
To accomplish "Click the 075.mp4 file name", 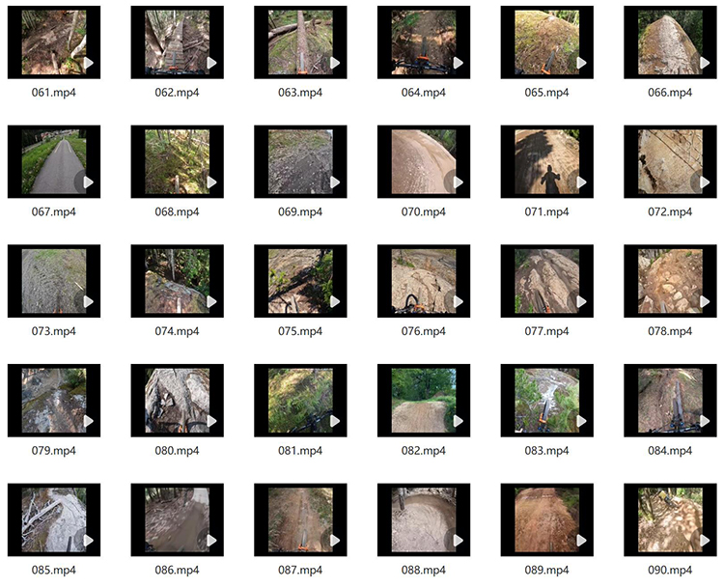I will (300, 331).
